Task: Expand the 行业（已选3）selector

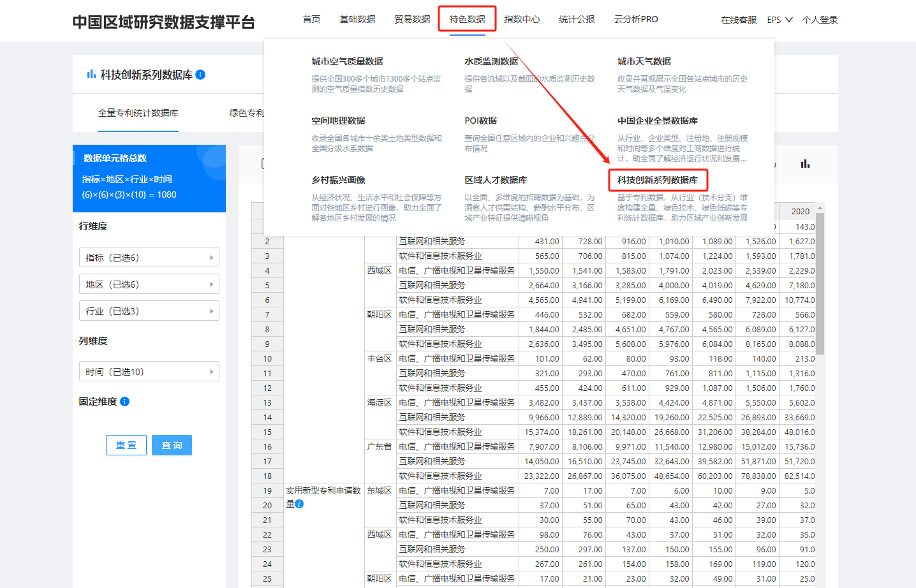Action: (149, 311)
